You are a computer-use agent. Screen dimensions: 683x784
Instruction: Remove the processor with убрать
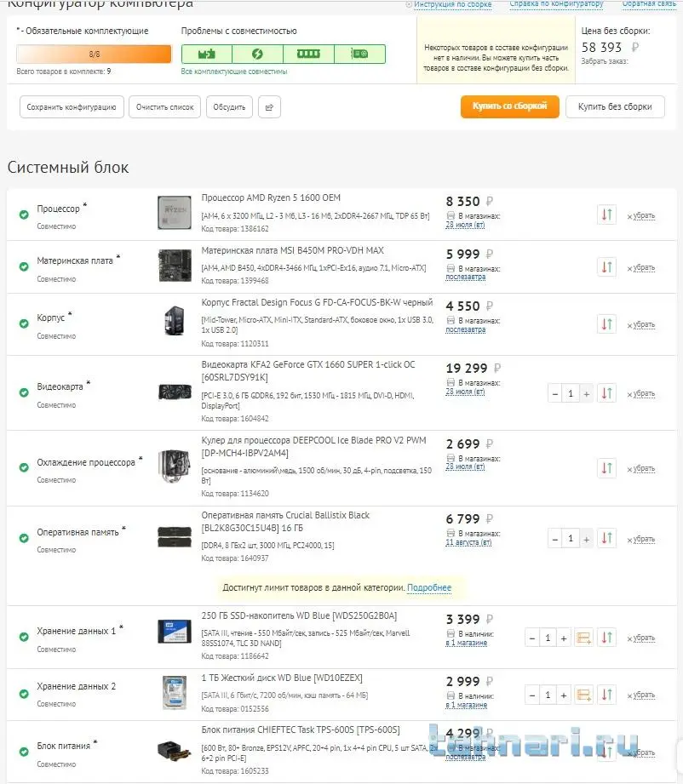tap(644, 215)
